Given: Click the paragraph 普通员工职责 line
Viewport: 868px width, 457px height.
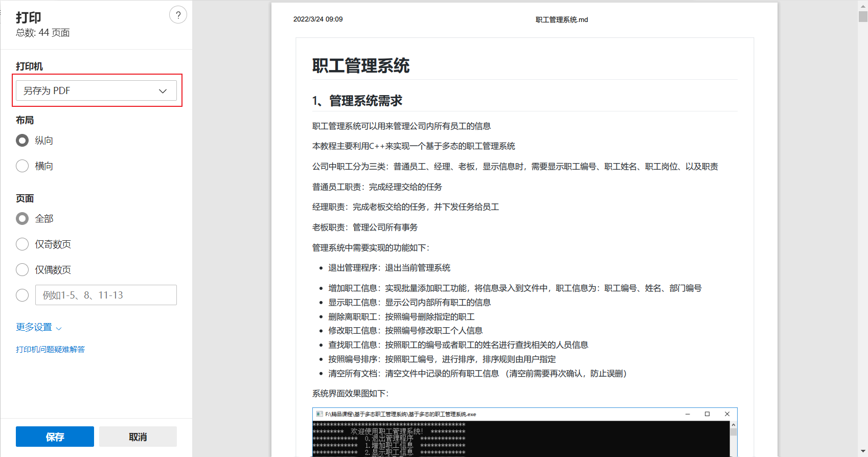Looking at the screenshot, I should 377,187.
